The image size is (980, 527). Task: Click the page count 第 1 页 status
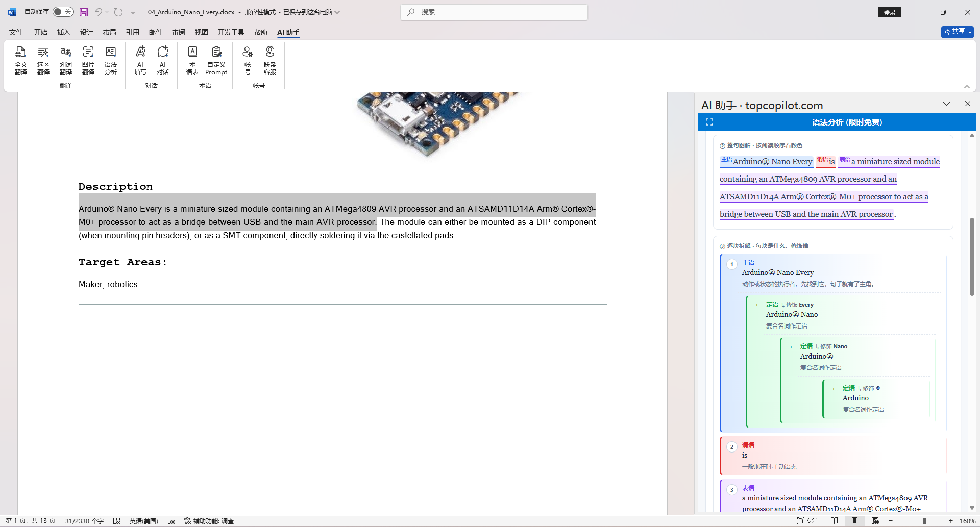coord(30,521)
